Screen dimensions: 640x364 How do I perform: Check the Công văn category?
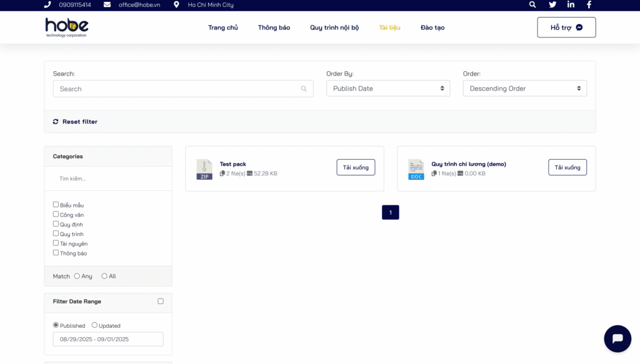[x=56, y=214]
